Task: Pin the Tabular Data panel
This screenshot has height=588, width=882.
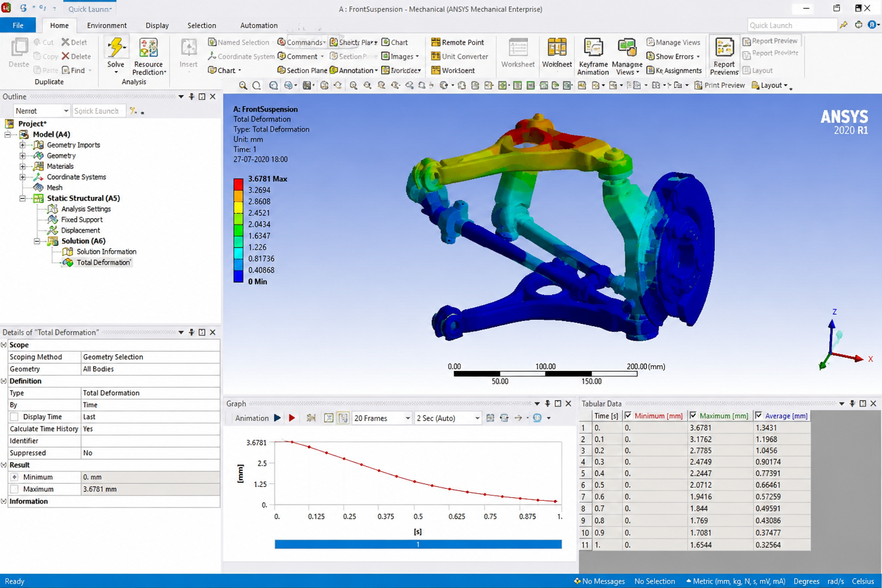Action: click(852, 404)
